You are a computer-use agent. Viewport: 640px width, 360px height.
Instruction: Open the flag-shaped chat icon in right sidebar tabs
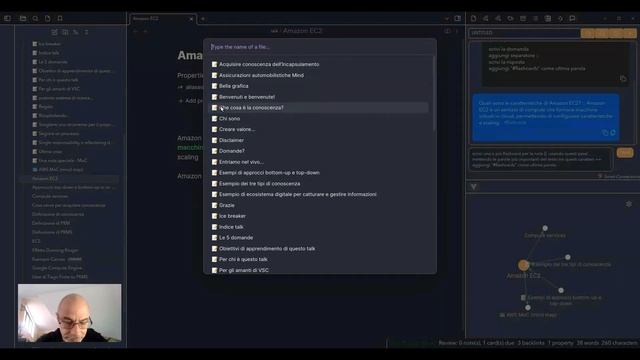(572, 18)
